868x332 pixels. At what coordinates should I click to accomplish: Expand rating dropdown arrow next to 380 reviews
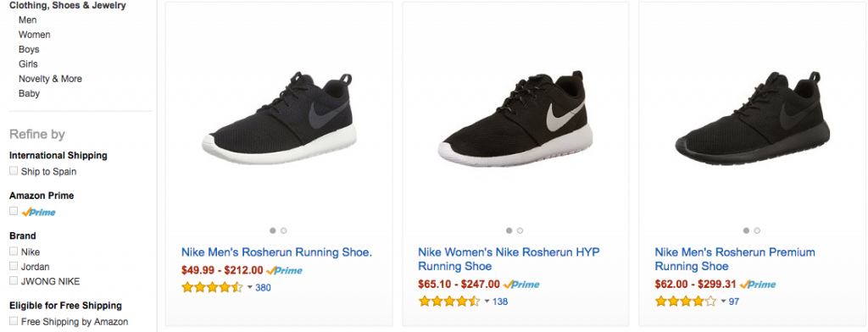[x=249, y=288]
